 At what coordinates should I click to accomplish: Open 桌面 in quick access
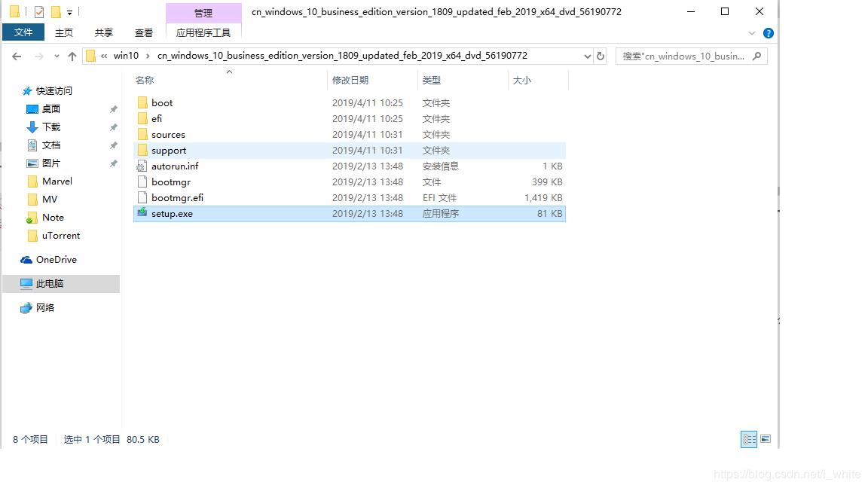[51, 109]
